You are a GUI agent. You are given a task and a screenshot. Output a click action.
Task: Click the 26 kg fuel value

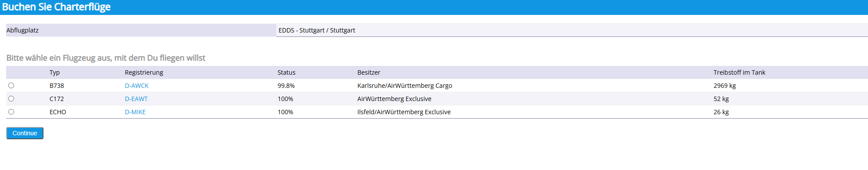point(721,112)
